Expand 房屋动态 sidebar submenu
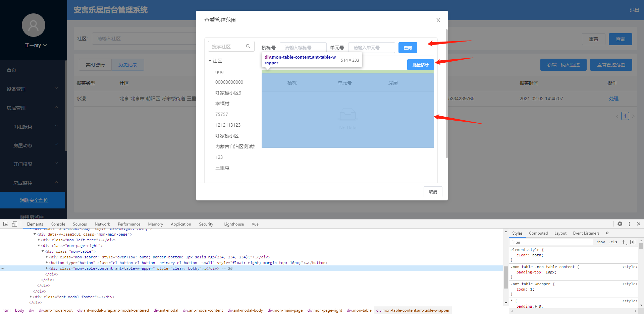Screen dimensions: 644x314 click(33, 145)
